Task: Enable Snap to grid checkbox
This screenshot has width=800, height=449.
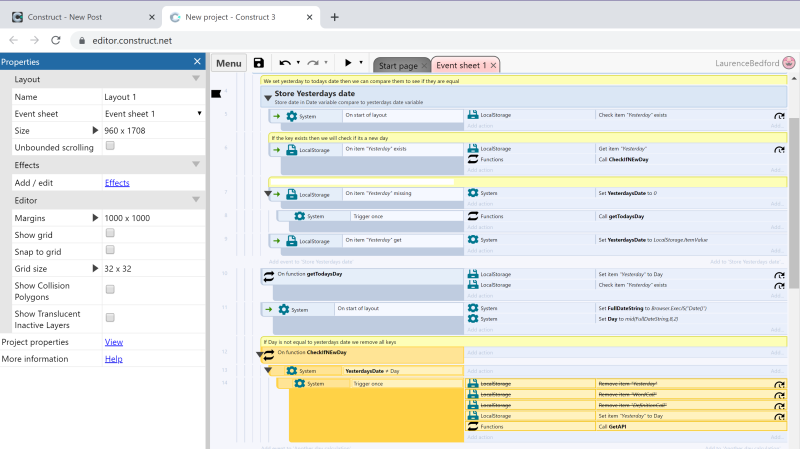Action: point(110,250)
